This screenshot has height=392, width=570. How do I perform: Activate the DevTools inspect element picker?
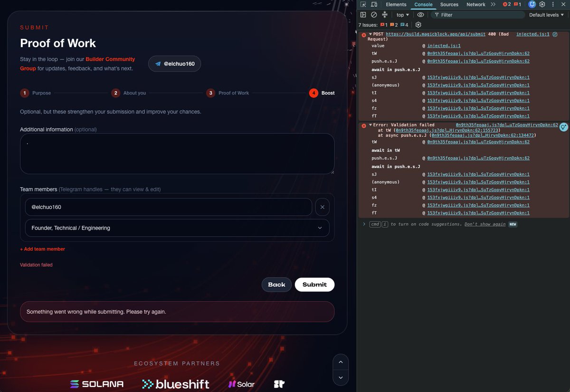pyautogui.click(x=363, y=4)
